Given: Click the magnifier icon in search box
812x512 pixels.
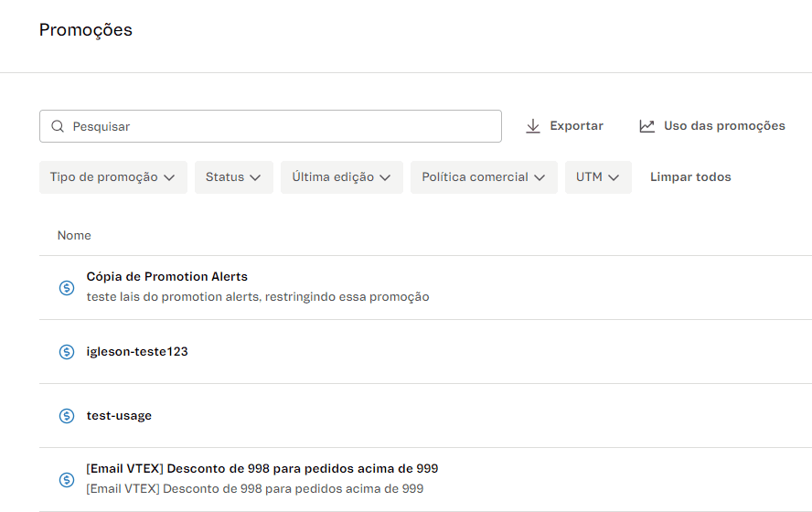Looking at the screenshot, I should click(58, 126).
